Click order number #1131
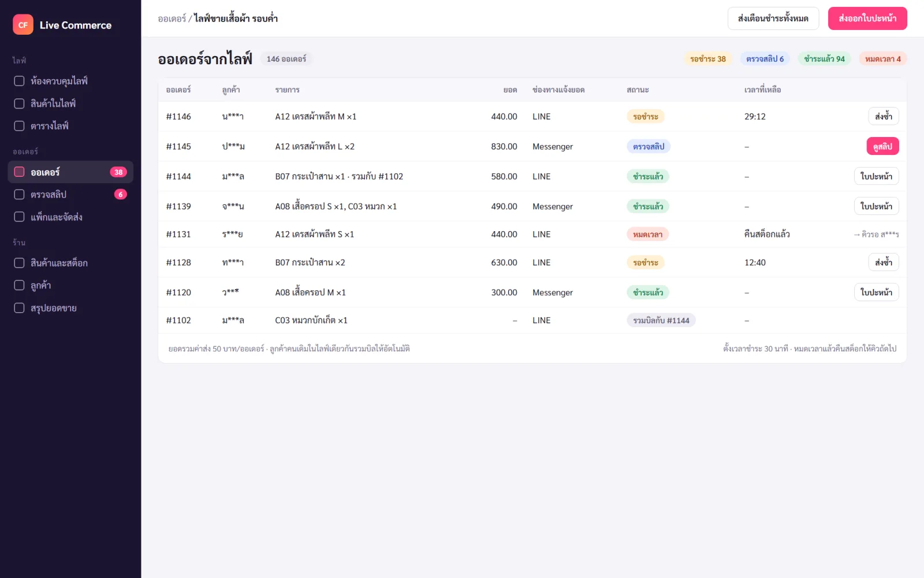 point(178,234)
